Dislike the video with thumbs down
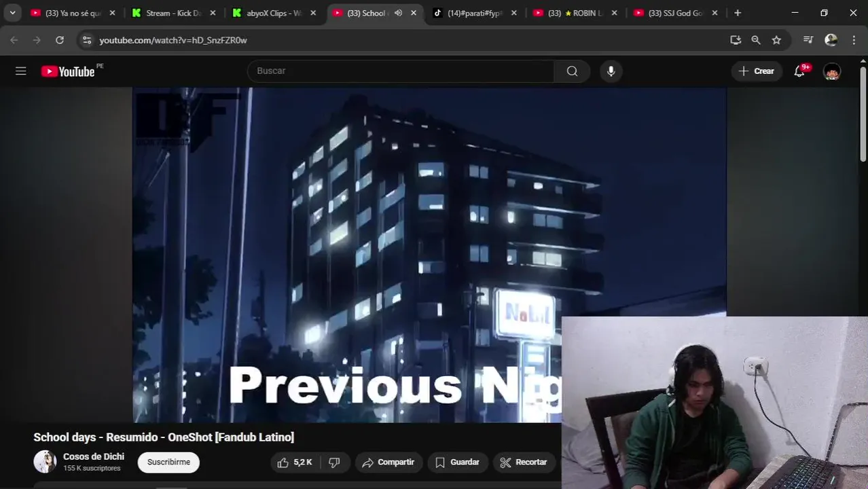This screenshot has width=868, height=489. (334, 463)
